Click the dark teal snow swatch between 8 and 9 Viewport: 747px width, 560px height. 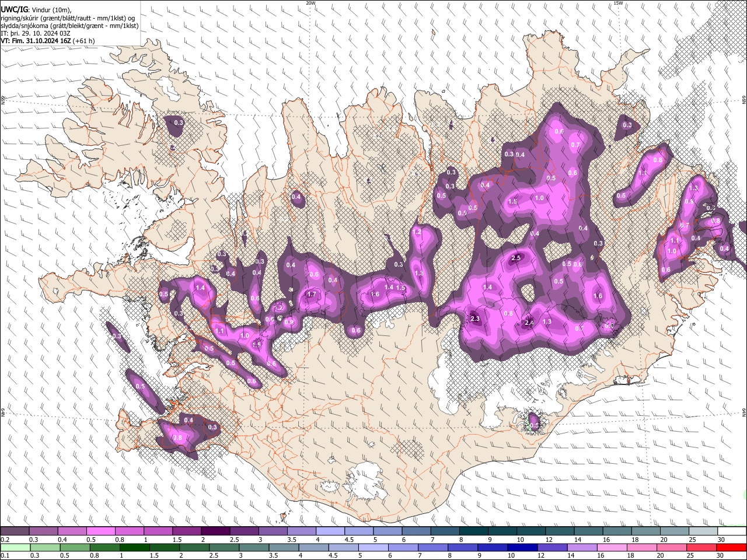coord(473,531)
